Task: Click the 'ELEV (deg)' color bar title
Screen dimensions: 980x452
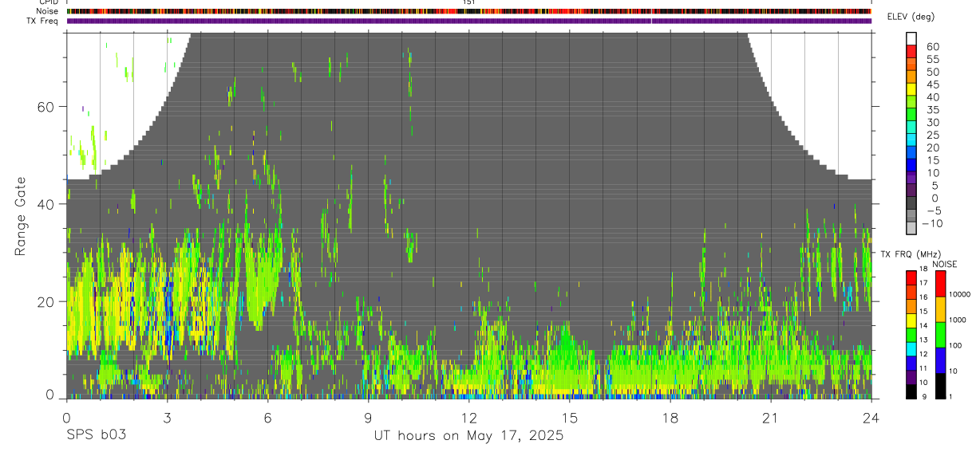Action: tap(911, 17)
